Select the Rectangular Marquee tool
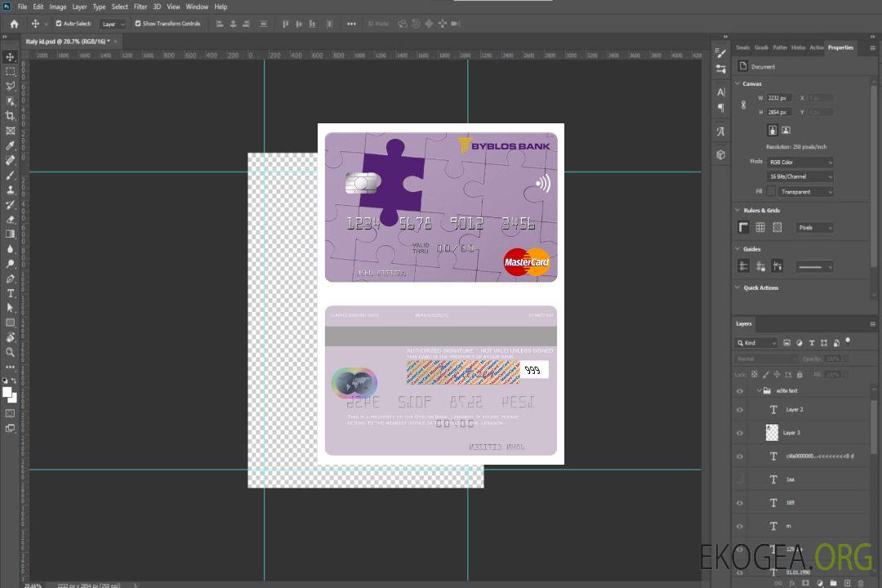882x588 pixels. click(10, 72)
